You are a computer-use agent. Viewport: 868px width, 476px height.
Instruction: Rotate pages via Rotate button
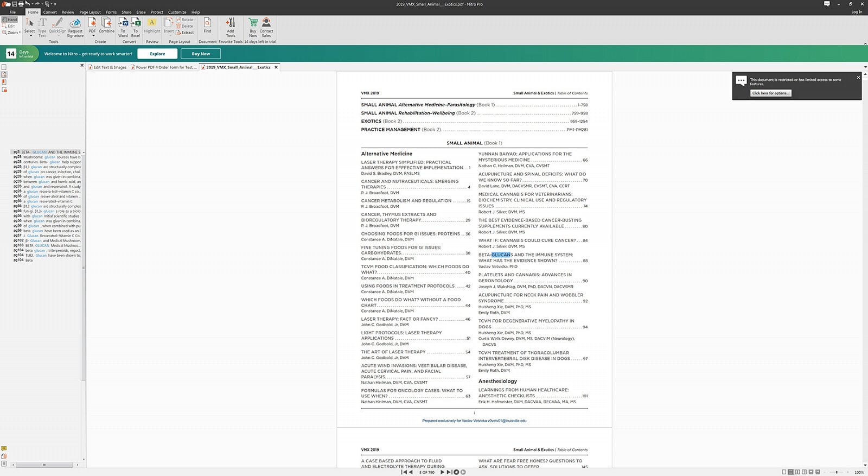(186, 20)
